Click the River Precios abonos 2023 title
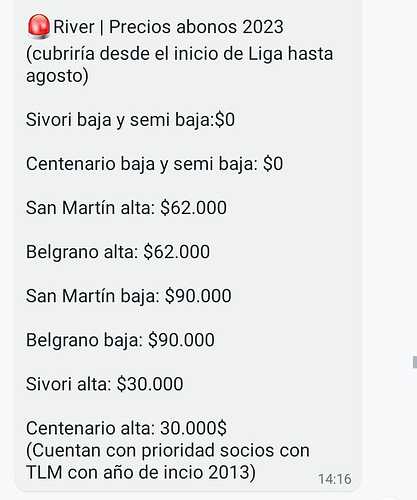The height and width of the screenshot is (500, 417). pyautogui.click(x=169, y=27)
